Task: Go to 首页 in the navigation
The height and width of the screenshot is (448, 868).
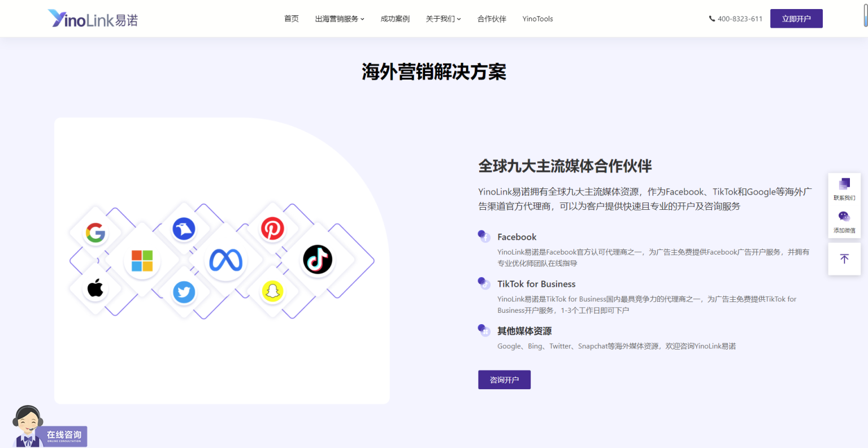Action: tap(292, 19)
